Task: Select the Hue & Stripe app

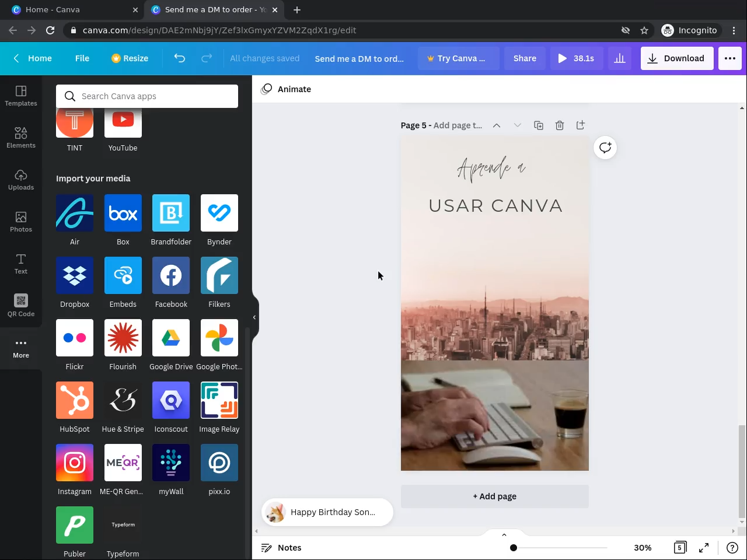Action: (123, 400)
